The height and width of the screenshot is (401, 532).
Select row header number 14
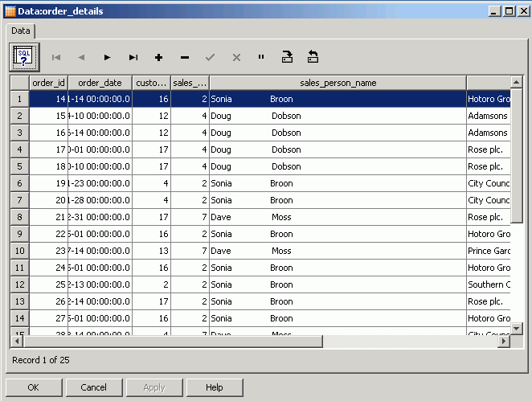[x=19, y=318]
